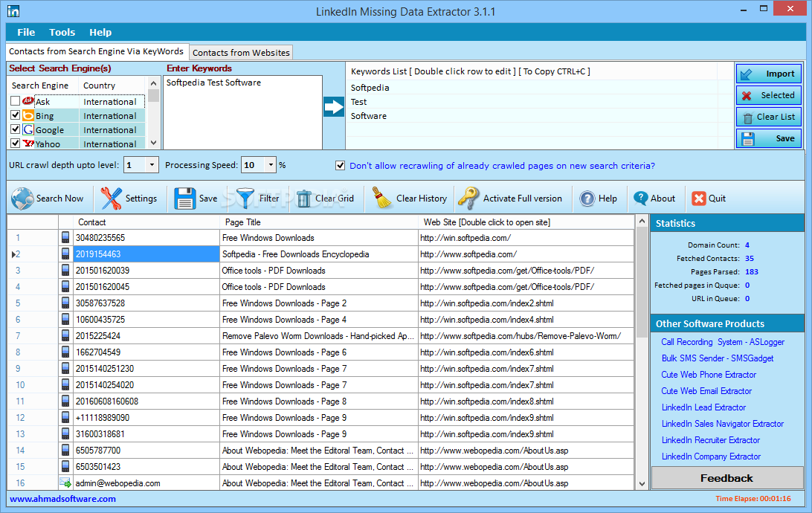Switch to Contacts from Websites tab
The height and width of the screenshot is (513, 812).
(x=241, y=53)
